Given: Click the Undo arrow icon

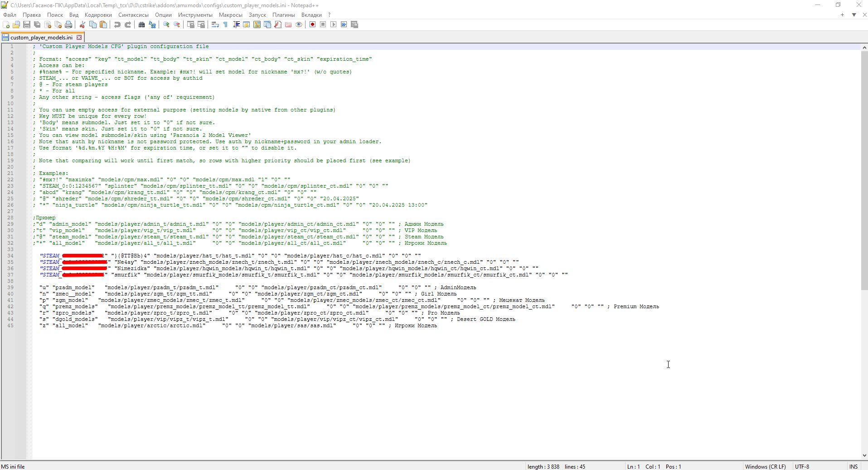Looking at the screenshot, I should click(117, 24).
